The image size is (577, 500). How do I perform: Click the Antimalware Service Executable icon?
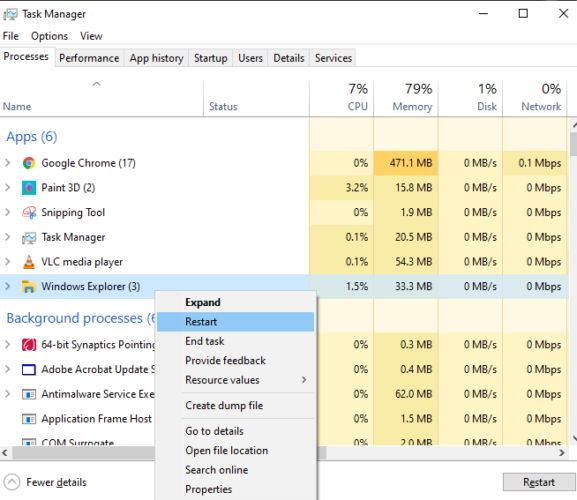29,394
